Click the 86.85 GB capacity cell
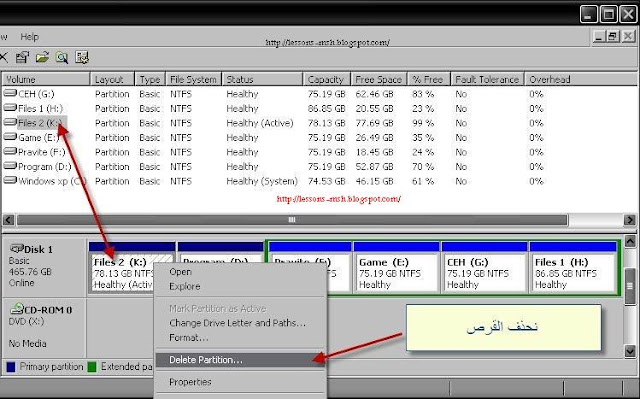 327,109
